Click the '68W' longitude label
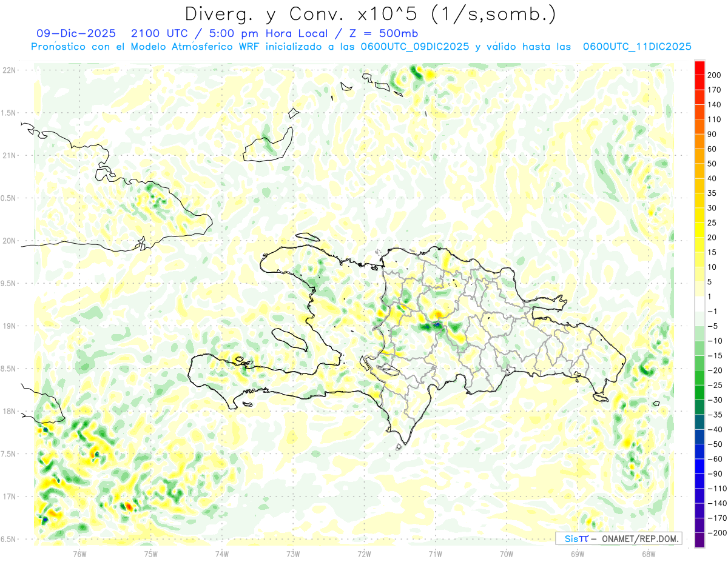 click(x=648, y=554)
